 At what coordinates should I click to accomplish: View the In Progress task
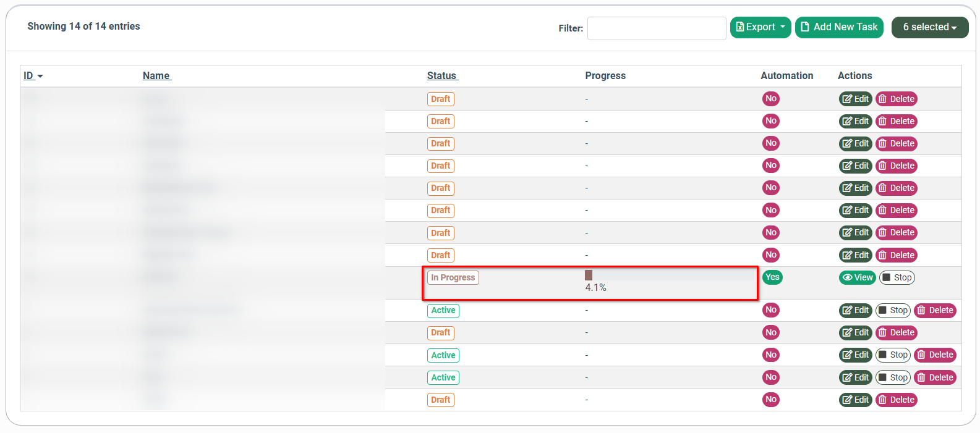858,277
